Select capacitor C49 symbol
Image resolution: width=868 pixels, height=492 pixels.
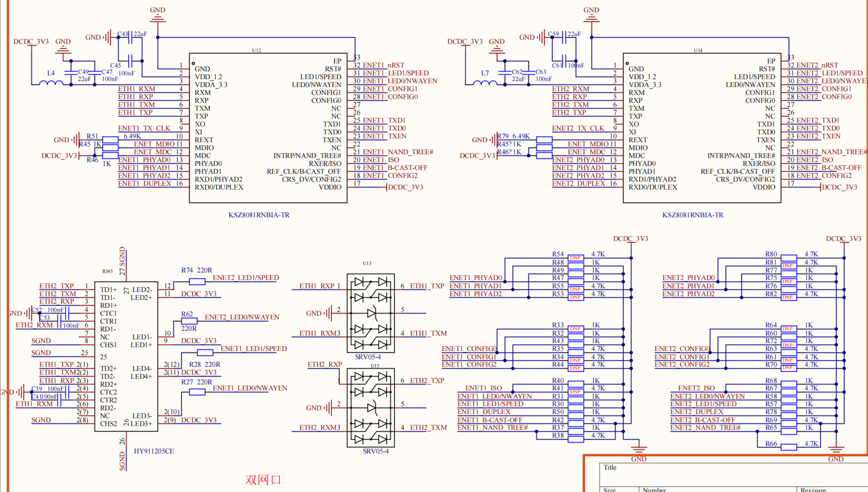[71, 72]
